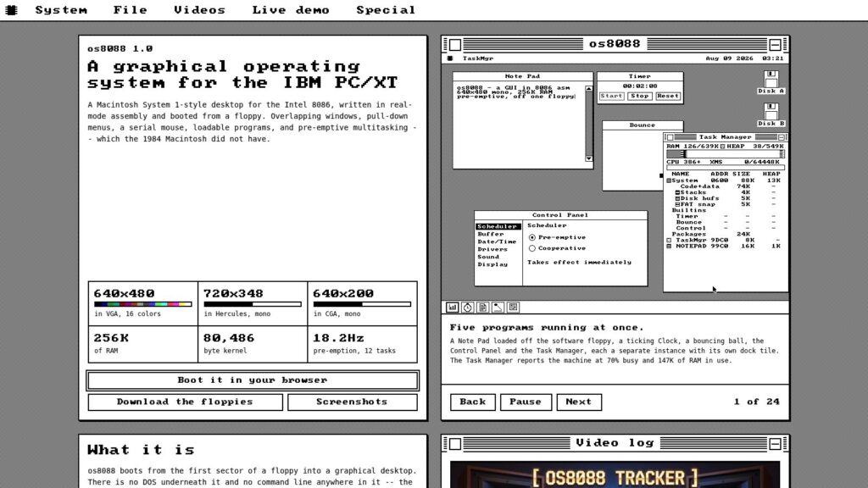The width and height of the screenshot is (868, 488).
Task: Click the Bounce ball dock tile
Action: [498, 307]
